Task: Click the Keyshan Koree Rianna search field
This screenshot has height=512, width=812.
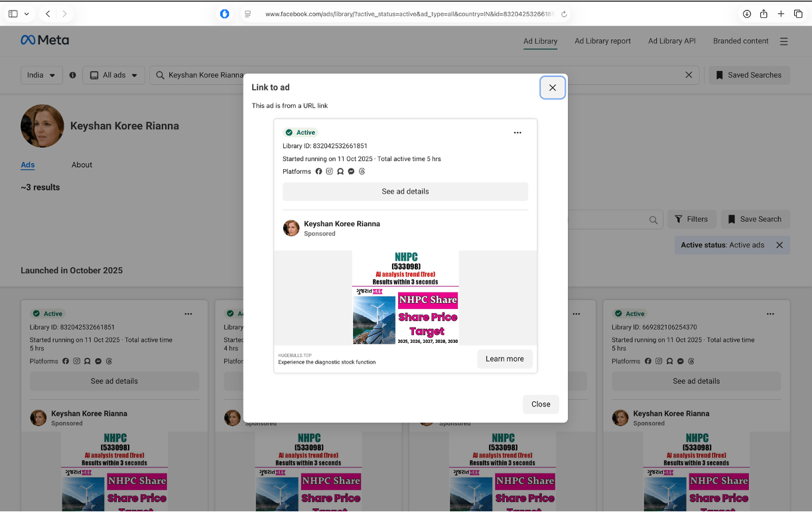Action: point(425,75)
